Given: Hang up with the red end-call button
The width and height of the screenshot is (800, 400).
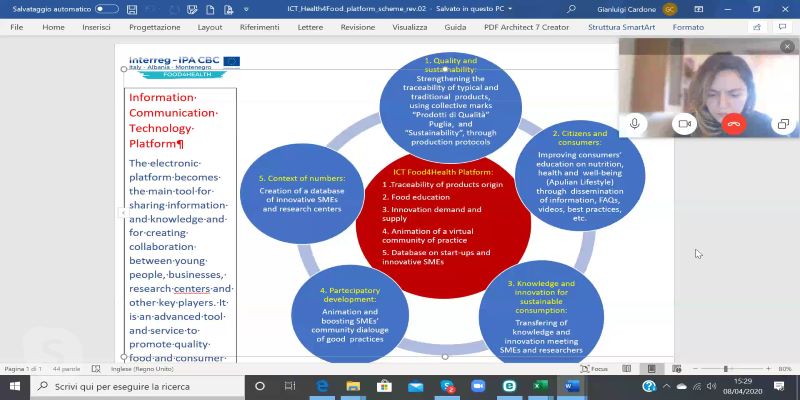Looking at the screenshot, I should tap(734, 124).
